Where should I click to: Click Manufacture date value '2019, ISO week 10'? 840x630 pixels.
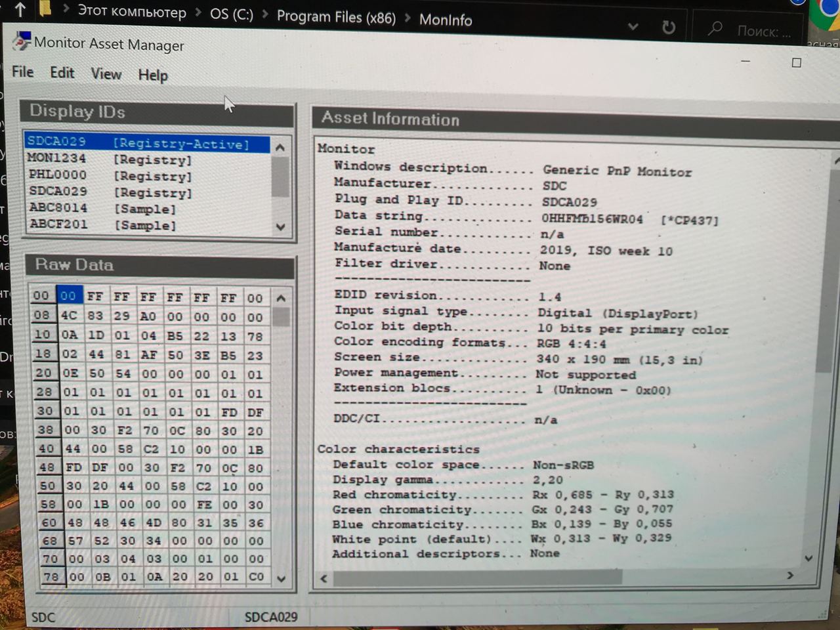point(606,251)
